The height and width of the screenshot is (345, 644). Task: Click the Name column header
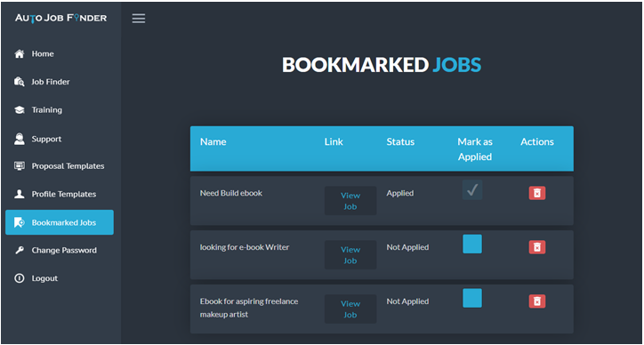(x=213, y=141)
